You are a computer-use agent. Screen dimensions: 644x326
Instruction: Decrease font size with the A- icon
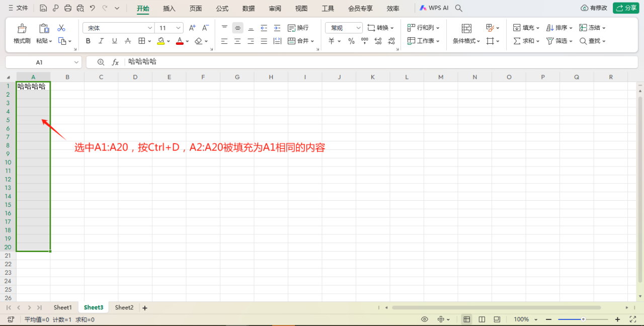click(x=205, y=28)
